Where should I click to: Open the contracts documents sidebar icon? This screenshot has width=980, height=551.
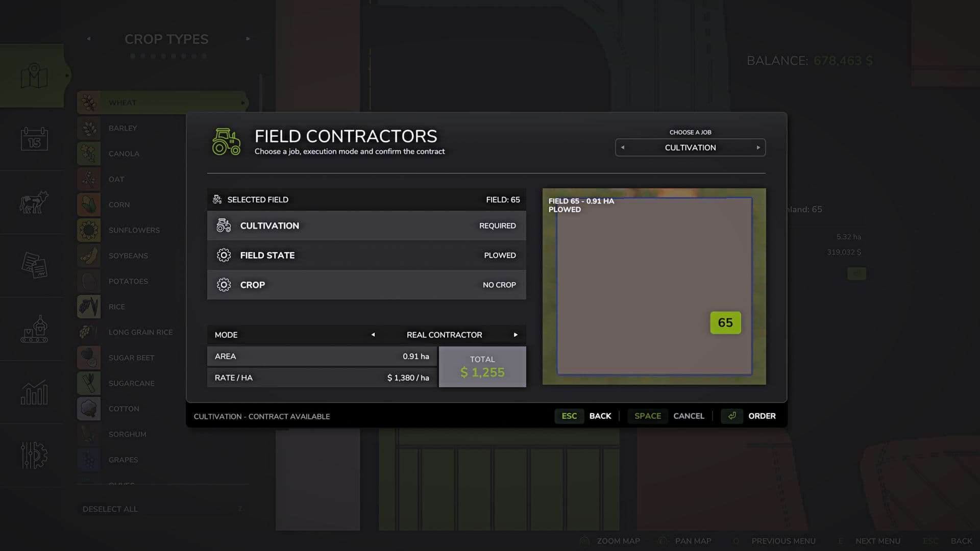(34, 265)
